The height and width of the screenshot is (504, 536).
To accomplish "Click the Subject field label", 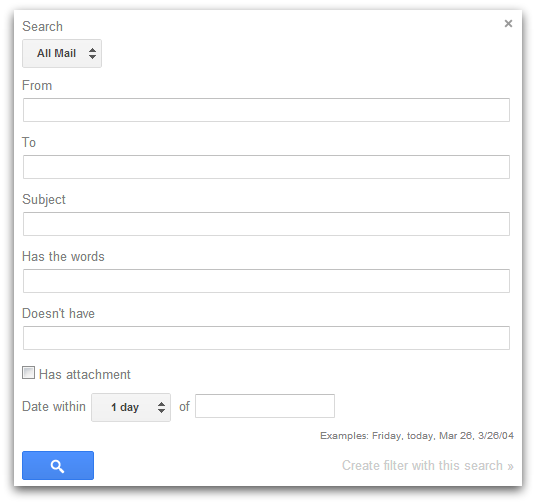I will tap(44, 200).
